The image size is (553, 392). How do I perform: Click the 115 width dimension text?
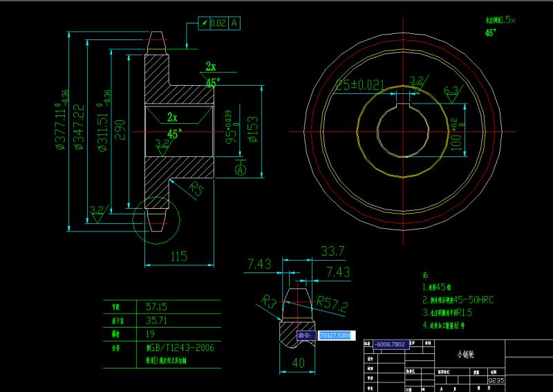[178, 256]
